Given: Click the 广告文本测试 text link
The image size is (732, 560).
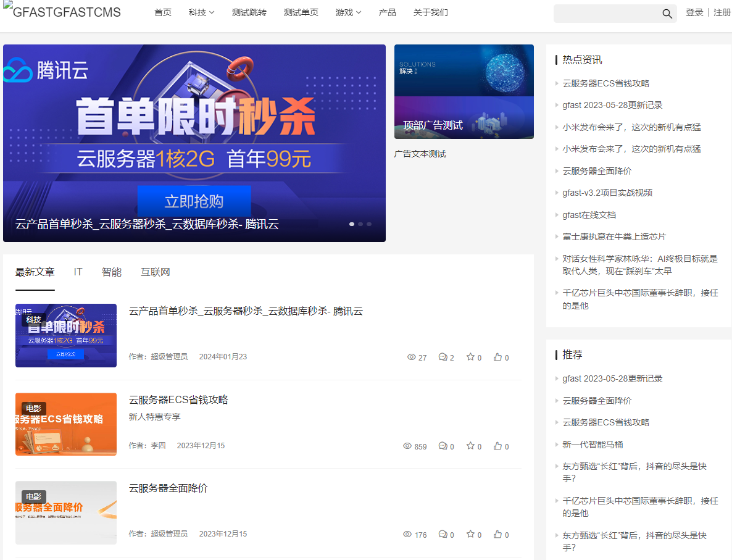Looking at the screenshot, I should (420, 154).
